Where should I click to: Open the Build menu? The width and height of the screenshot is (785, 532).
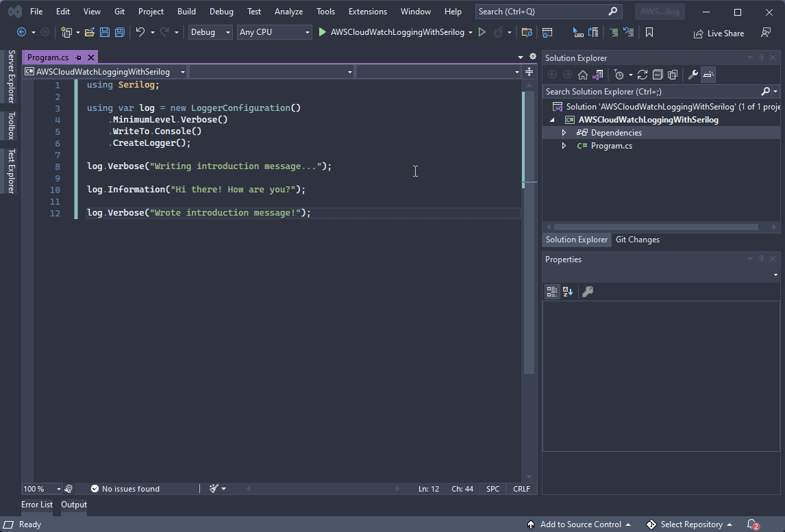(186, 12)
